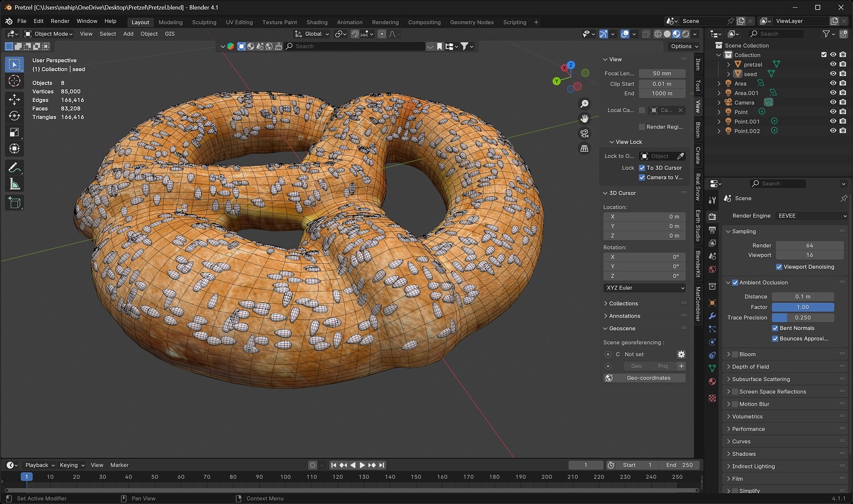Screen dimensions: 853x504
Task: Toggle Bent Normals checkbox
Action: (x=775, y=328)
